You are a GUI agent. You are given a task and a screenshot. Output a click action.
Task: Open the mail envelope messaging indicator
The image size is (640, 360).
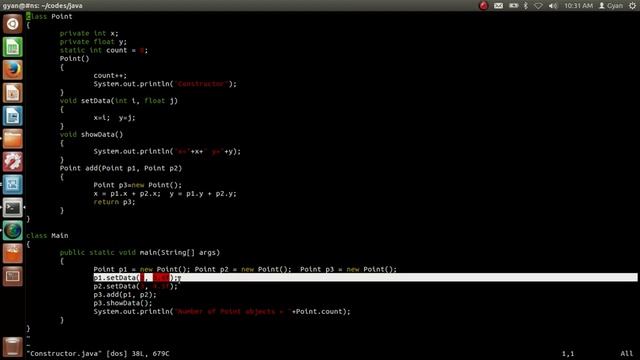(x=498, y=6)
